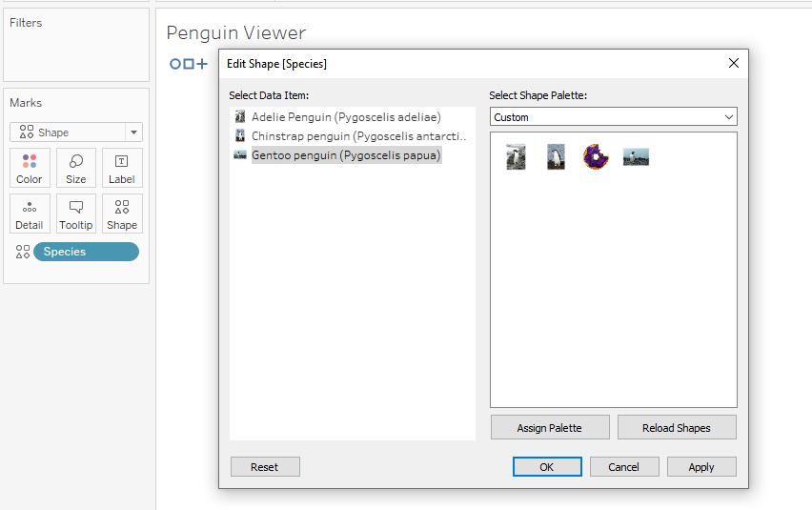Open the Shape marks card
812x510 pixels.
[122, 214]
